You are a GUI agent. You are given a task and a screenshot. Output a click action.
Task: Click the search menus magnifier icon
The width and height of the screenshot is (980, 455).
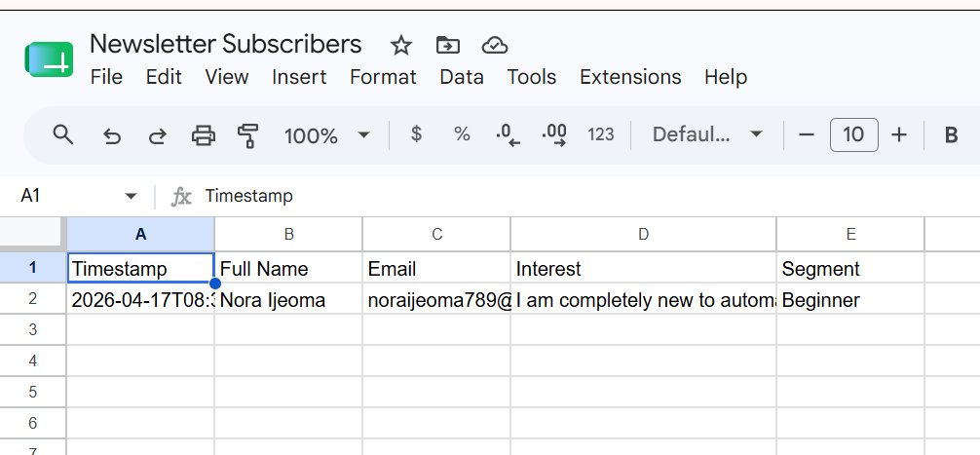point(63,134)
